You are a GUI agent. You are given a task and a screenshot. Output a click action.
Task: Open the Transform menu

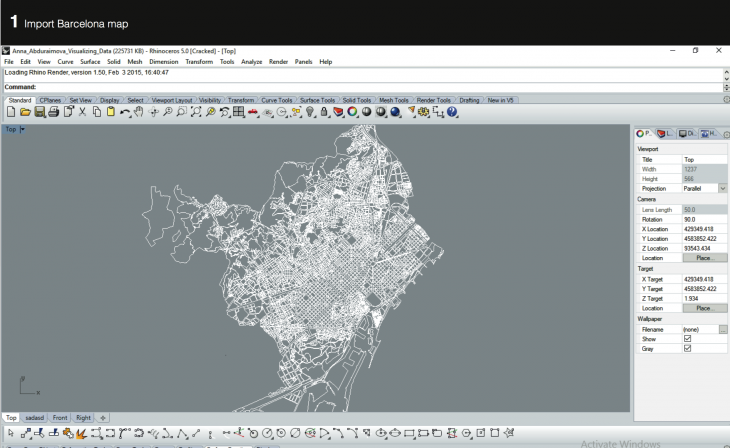[x=199, y=61]
